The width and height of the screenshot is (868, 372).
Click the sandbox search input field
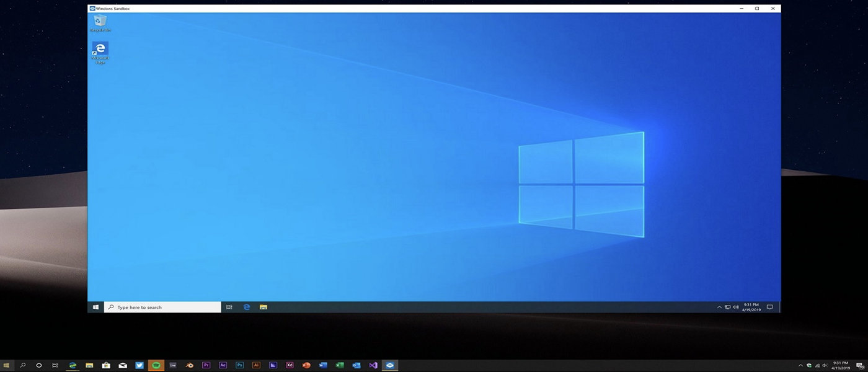click(x=161, y=307)
